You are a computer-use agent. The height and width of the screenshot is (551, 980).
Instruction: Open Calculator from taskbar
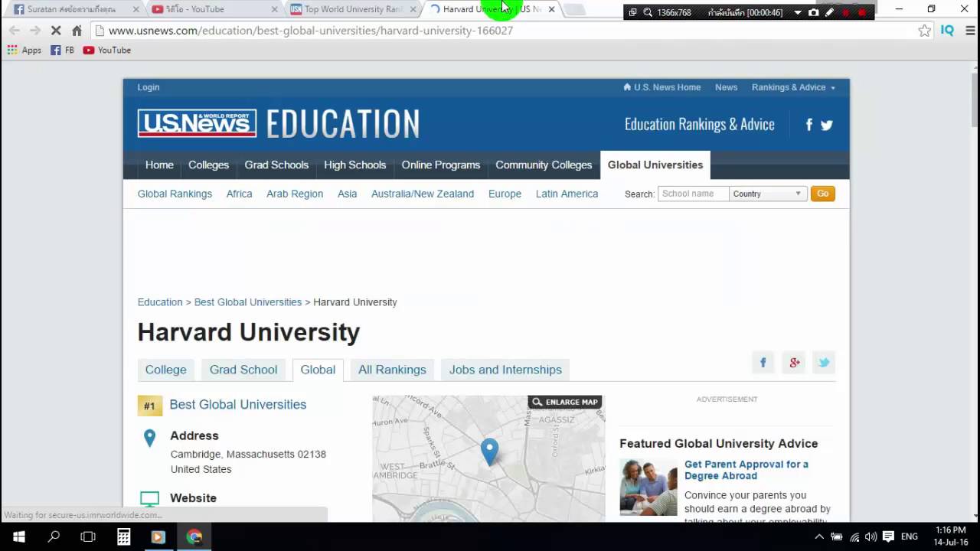123,536
